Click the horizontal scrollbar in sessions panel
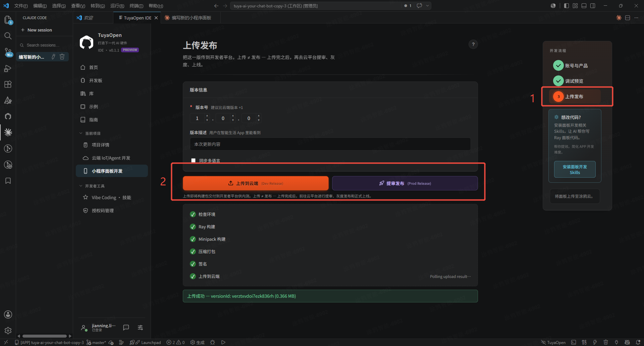The image size is (644, 346). pyautogui.click(x=45, y=336)
